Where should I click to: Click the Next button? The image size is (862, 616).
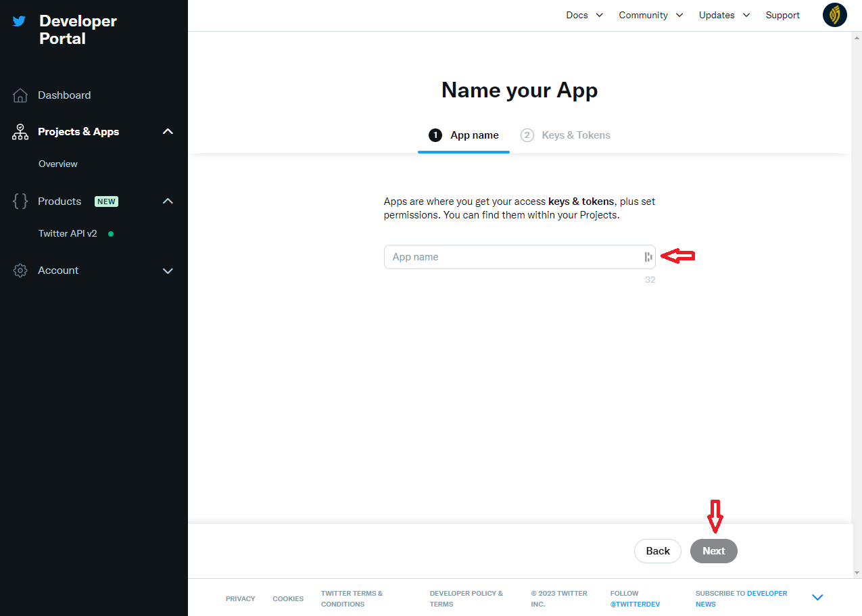713,551
